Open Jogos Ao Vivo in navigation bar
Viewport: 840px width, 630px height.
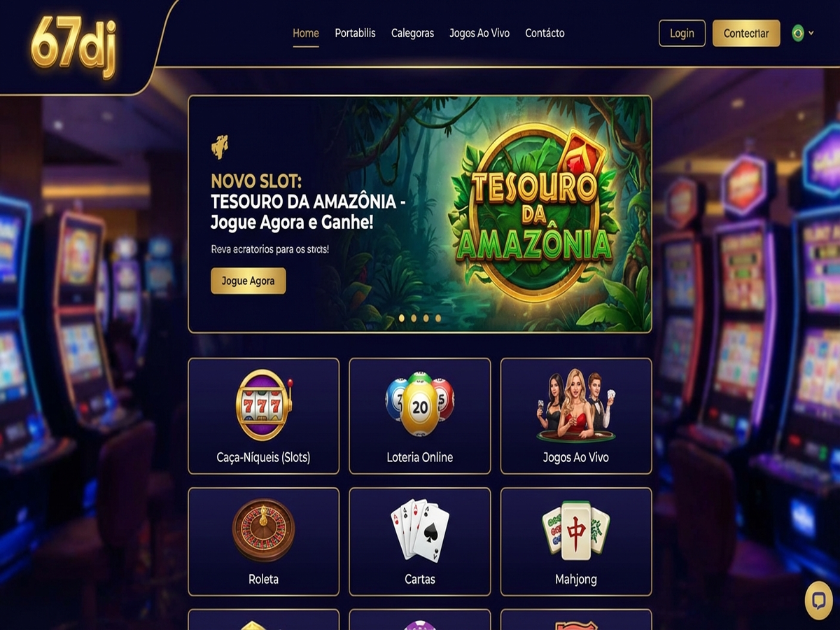(479, 33)
